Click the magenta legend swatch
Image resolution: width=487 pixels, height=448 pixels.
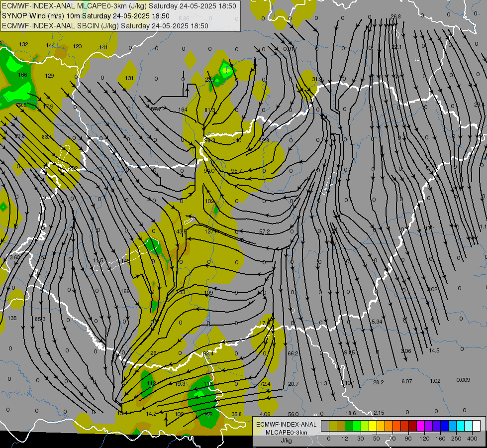tap(421, 426)
